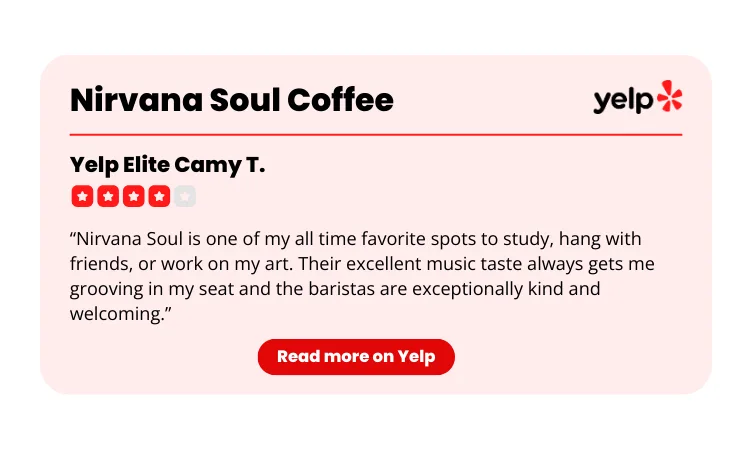Select the first red star
This screenshot has width=752, height=452.
click(x=82, y=196)
